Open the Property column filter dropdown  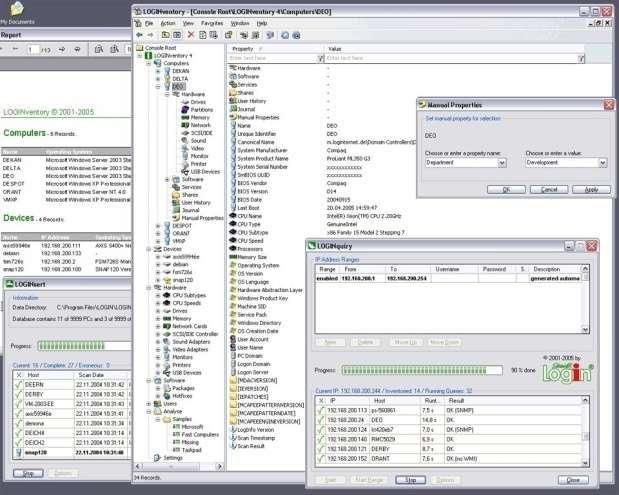point(320,58)
